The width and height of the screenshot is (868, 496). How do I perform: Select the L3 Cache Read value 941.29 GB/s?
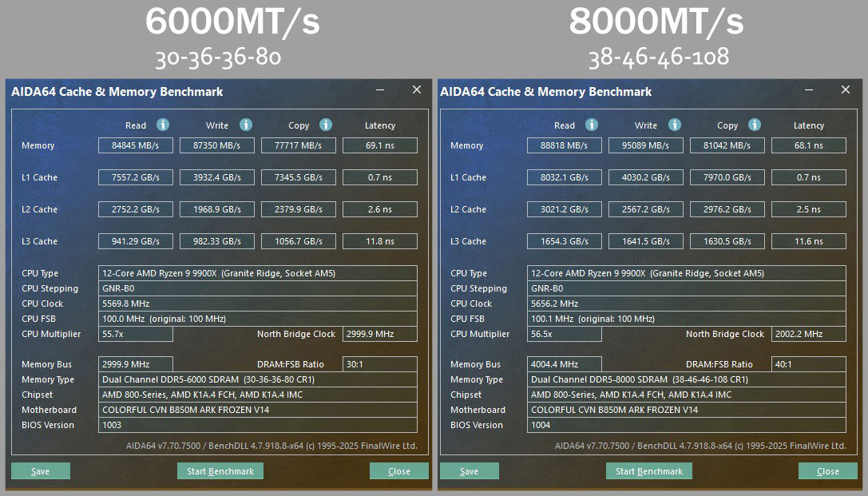[136, 241]
